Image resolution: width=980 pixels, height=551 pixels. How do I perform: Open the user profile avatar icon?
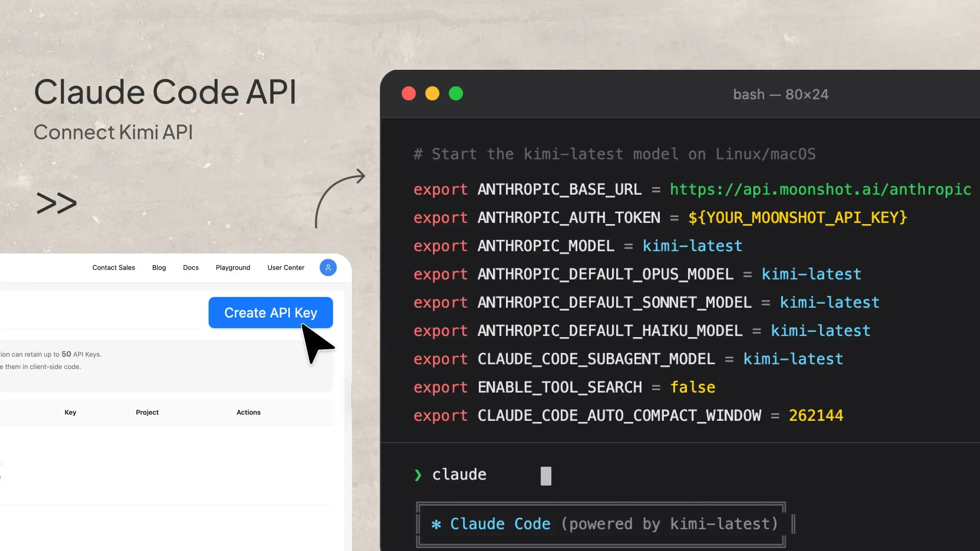tap(328, 268)
